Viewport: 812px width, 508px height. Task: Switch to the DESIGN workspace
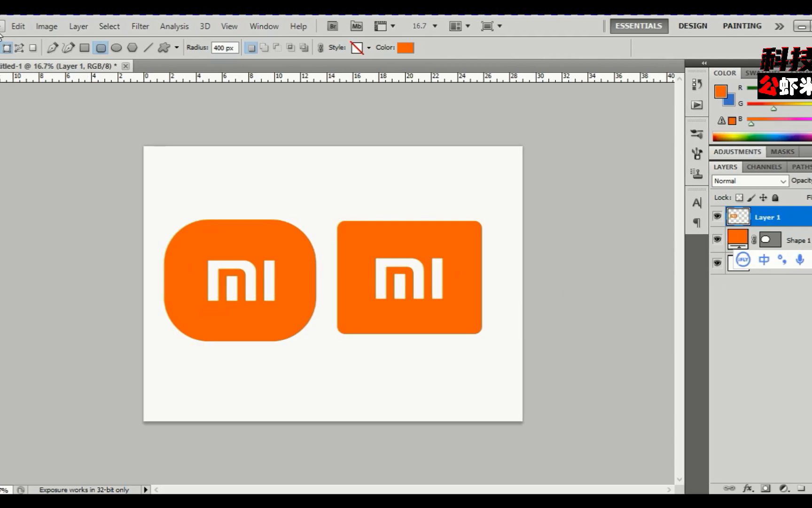(692, 26)
